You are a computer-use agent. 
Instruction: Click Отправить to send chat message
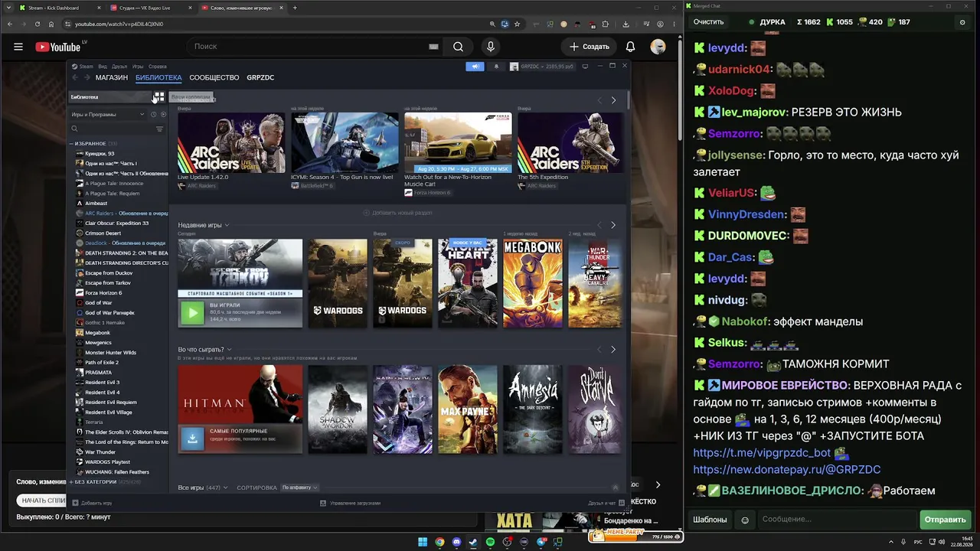[x=945, y=520]
